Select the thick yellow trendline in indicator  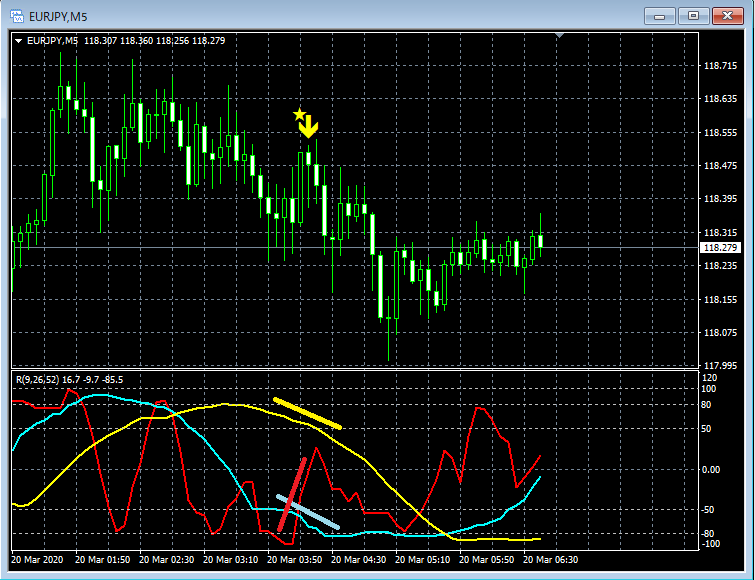coord(308,413)
